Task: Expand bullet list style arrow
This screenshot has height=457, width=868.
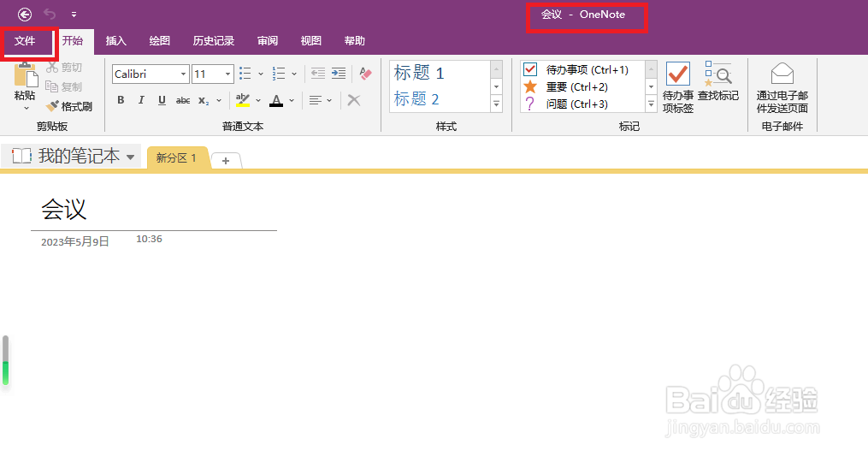Action: click(261, 74)
